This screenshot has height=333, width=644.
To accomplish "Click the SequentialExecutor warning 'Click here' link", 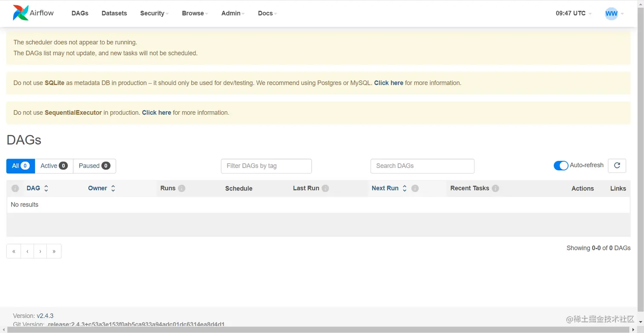I will pos(156,113).
